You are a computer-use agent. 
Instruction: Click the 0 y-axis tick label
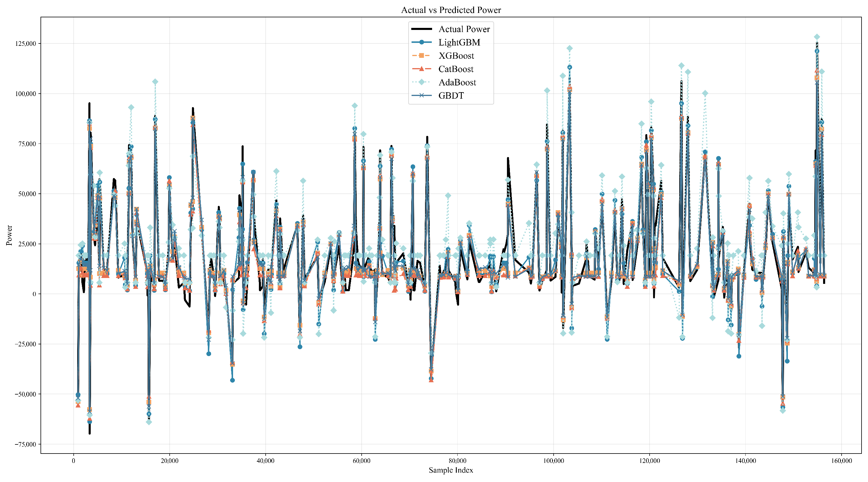click(34, 294)
